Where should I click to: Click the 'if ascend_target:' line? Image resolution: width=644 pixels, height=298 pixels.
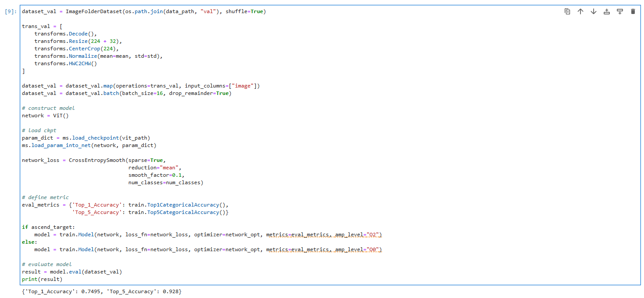[48, 227]
